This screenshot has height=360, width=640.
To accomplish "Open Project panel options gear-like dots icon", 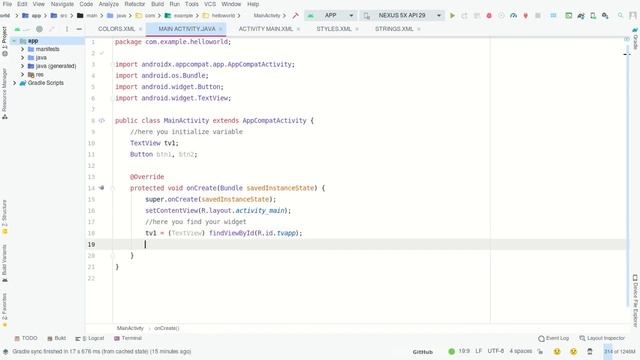I will pos(67,29).
